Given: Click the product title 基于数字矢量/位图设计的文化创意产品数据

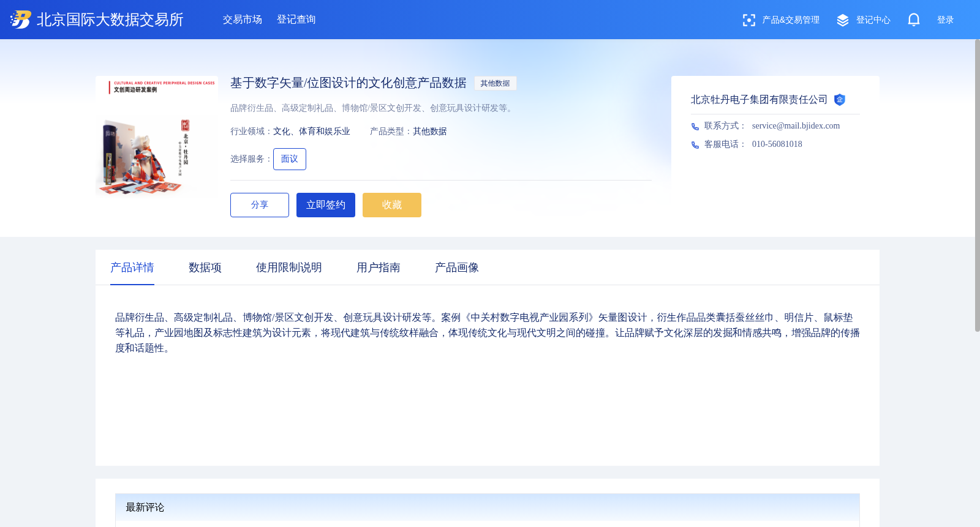Looking at the screenshot, I should coord(349,83).
